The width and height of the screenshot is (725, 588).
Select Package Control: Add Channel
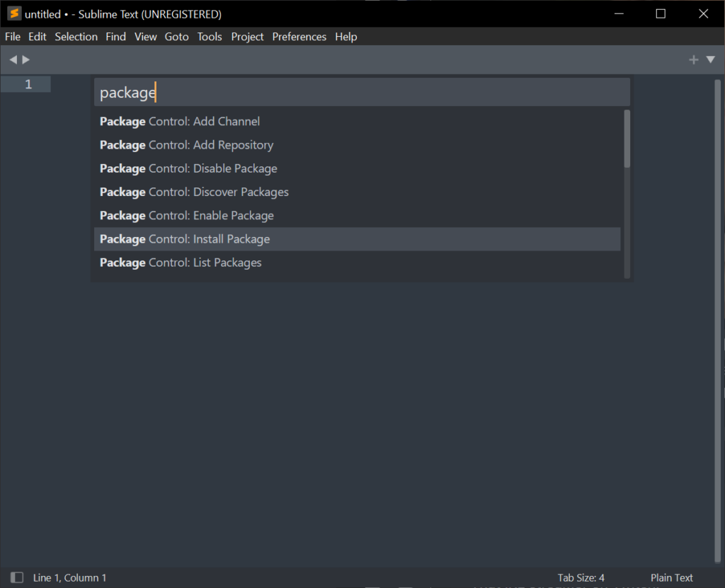pos(357,122)
